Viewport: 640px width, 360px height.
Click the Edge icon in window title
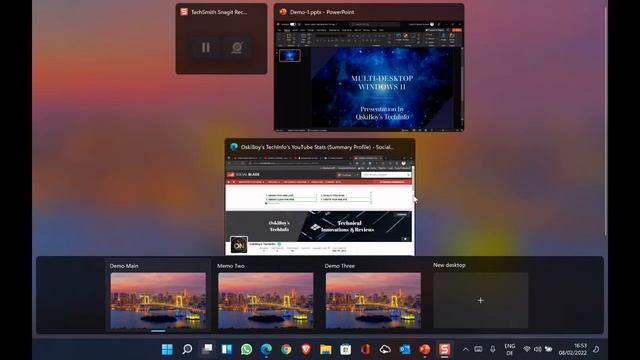[234, 147]
